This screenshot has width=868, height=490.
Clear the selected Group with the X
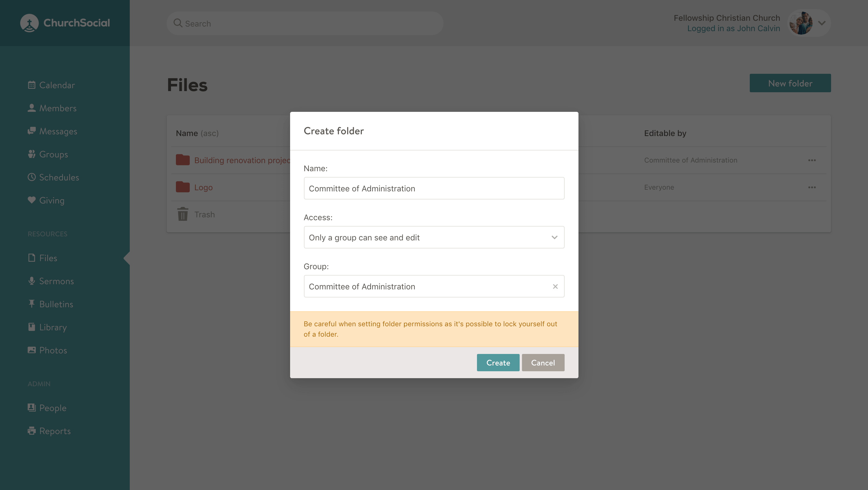click(x=555, y=286)
